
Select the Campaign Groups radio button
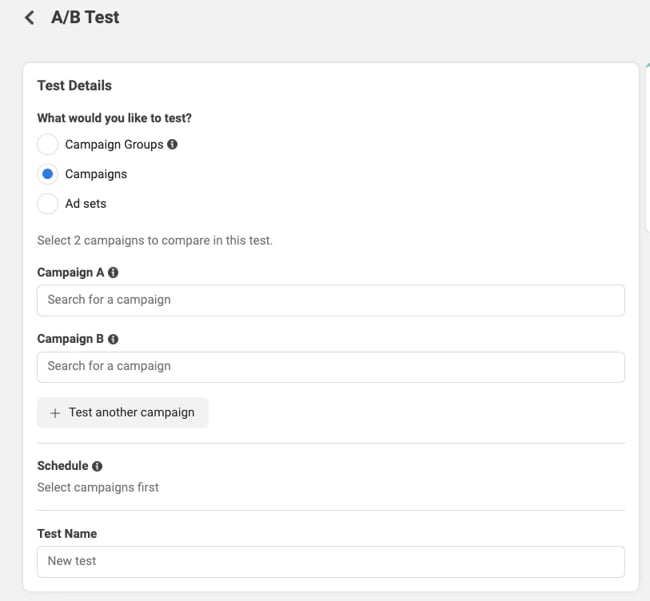click(x=47, y=144)
